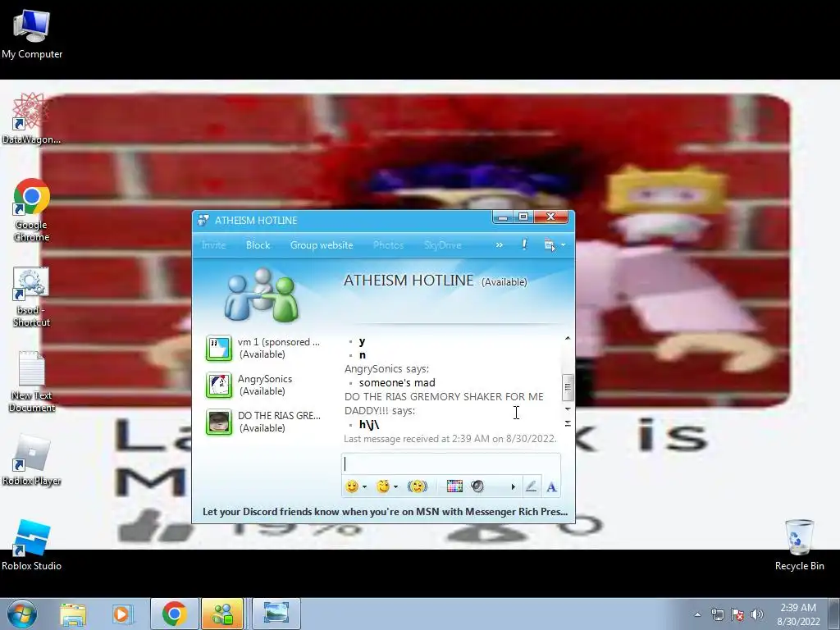Click the 'h\j\' chat message
The image size is (840, 630).
coord(369,424)
